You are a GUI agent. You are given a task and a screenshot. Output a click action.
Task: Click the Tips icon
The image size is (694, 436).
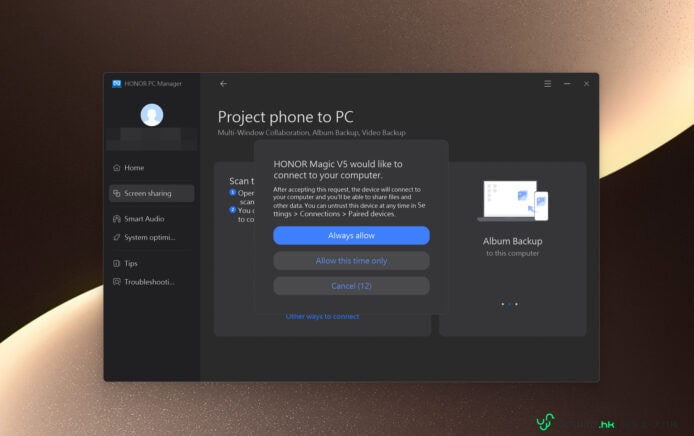click(x=117, y=263)
